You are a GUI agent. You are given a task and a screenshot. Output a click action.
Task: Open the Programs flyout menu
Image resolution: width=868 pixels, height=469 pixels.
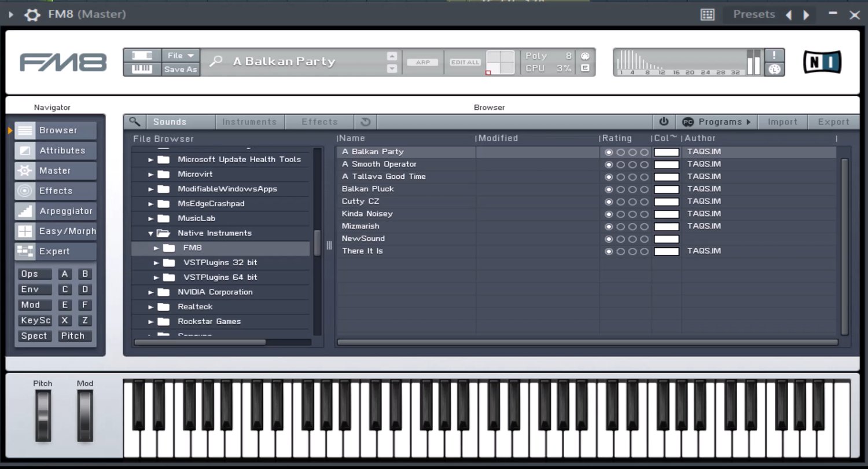(716, 122)
